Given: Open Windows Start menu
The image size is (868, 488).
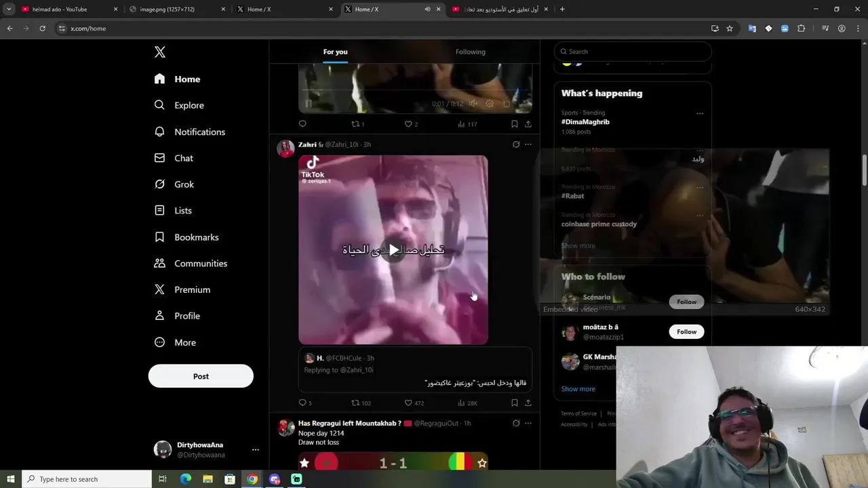Looking at the screenshot, I should [x=10, y=479].
